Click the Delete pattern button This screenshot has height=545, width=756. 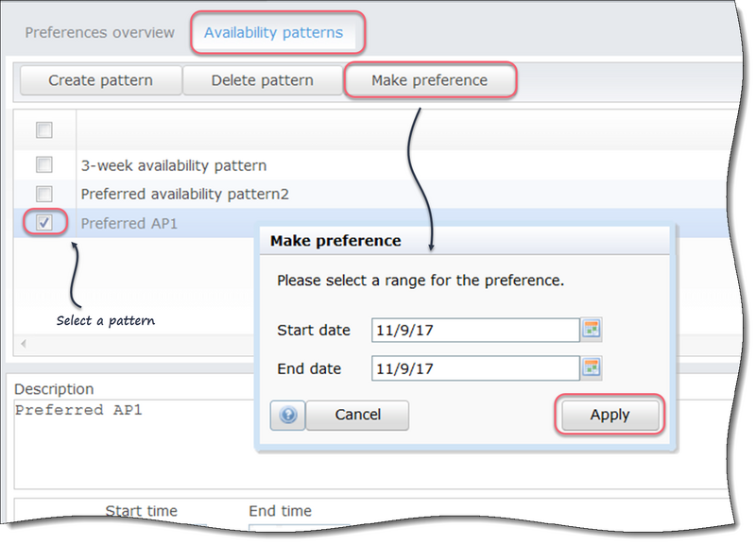pyautogui.click(x=261, y=80)
